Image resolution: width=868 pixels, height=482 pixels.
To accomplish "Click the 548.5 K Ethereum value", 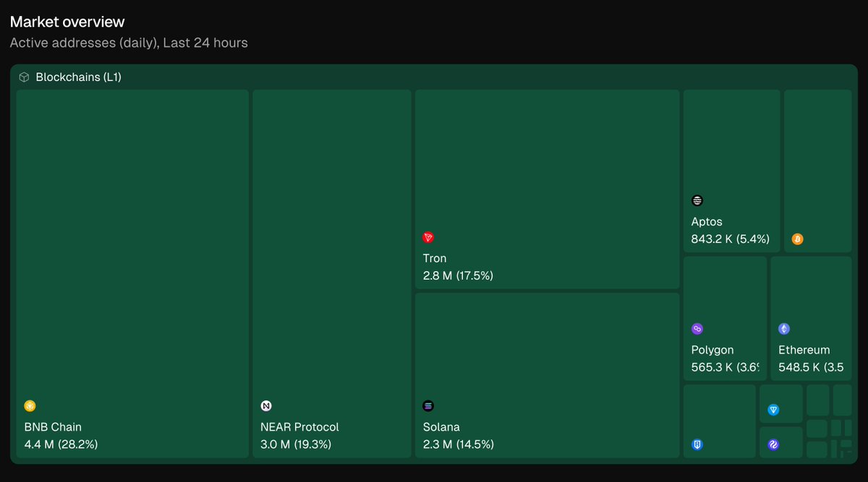I will point(811,367).
